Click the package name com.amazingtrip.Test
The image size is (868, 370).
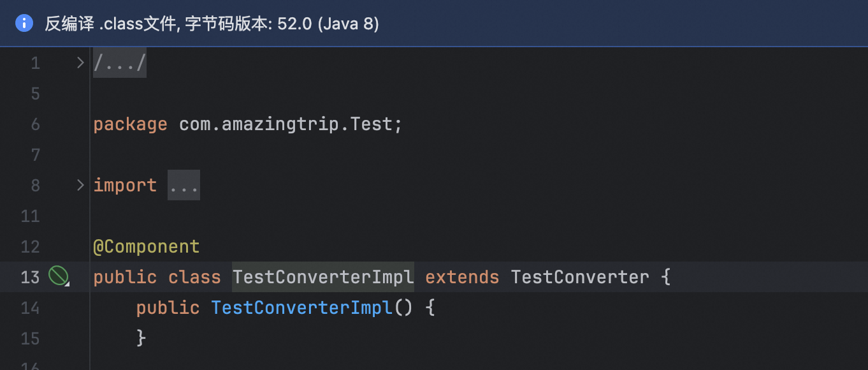tap(286, 124)
